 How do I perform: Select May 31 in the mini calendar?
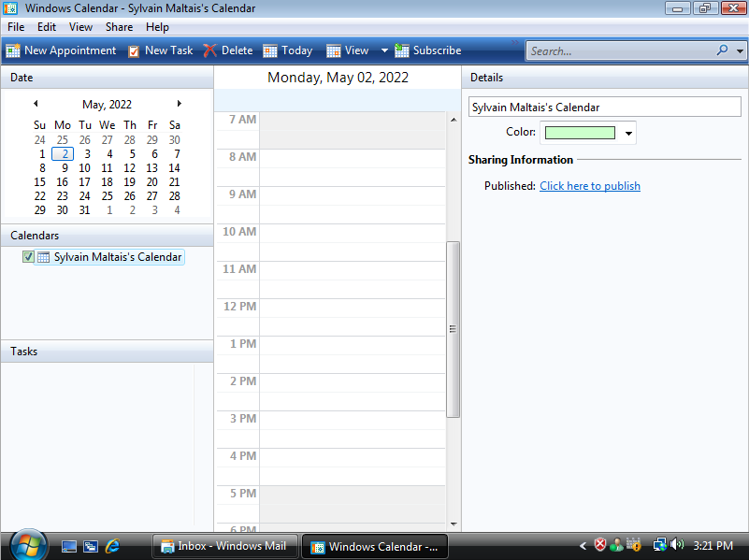tap(84, 210)
